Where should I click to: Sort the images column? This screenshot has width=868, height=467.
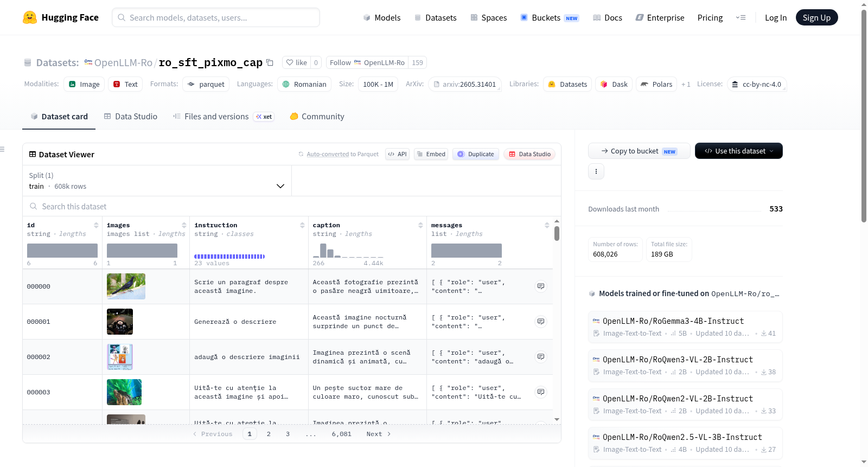coord(184,225)
